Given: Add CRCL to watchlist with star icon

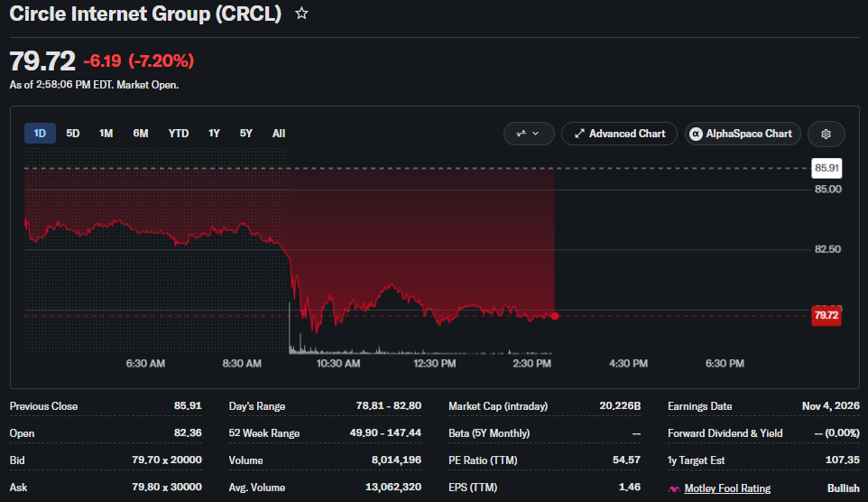Looking at the screenshot, I should (301, 14).
